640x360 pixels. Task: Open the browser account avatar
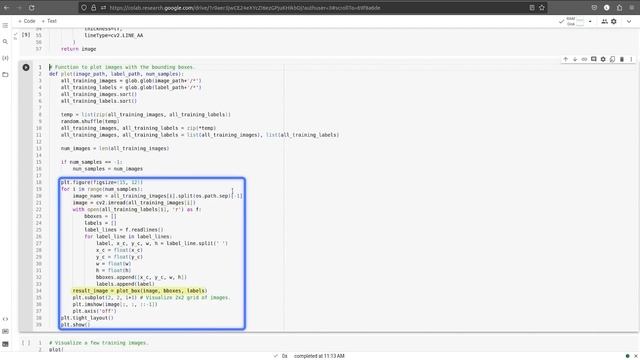tap(607, 7)
